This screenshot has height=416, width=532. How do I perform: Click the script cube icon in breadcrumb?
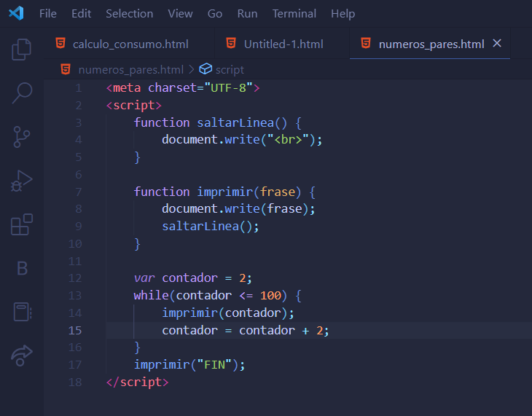pos(206,69)
